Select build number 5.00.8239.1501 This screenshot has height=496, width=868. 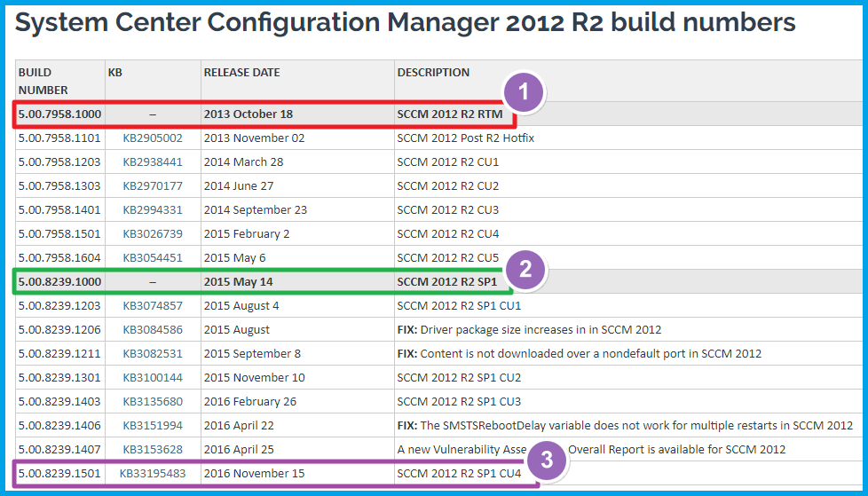pyautogui.click(x=59, y=473)
